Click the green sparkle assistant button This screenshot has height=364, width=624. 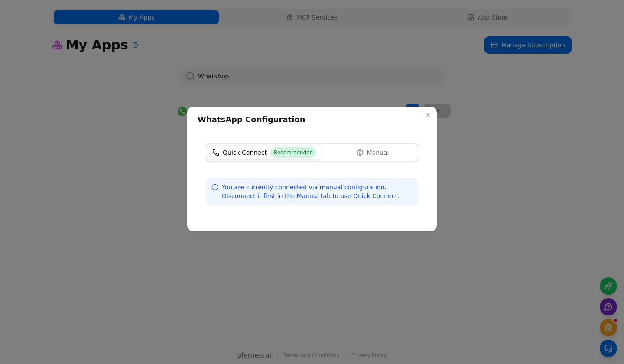(608, 286)
